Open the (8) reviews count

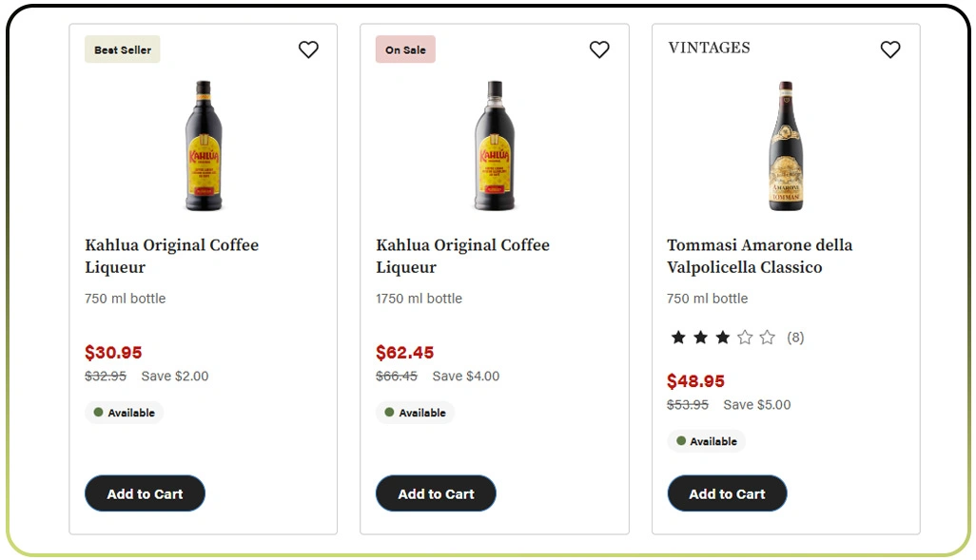[795, 338]
